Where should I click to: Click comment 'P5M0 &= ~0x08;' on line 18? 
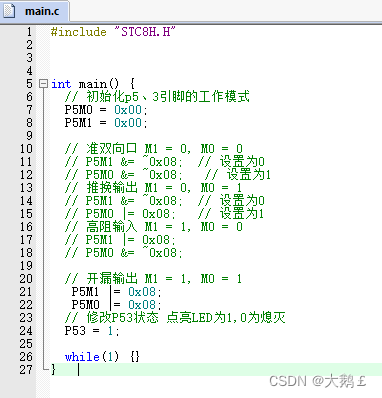[124, 253]
